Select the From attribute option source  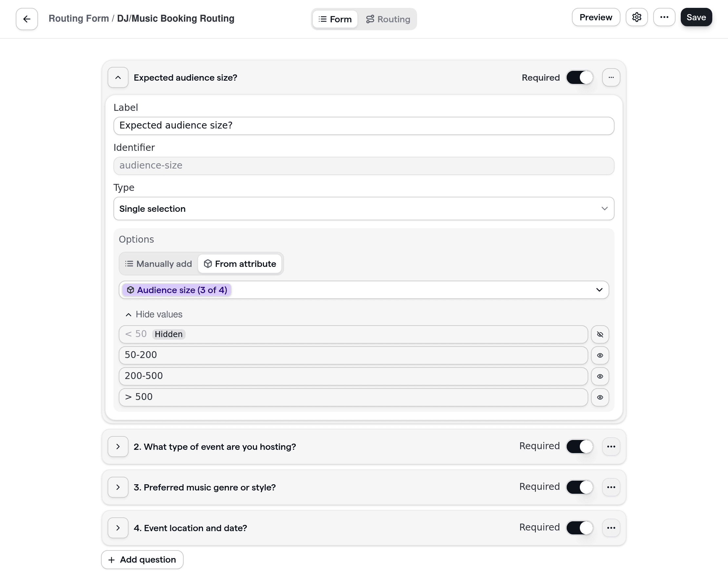(240, 264)
